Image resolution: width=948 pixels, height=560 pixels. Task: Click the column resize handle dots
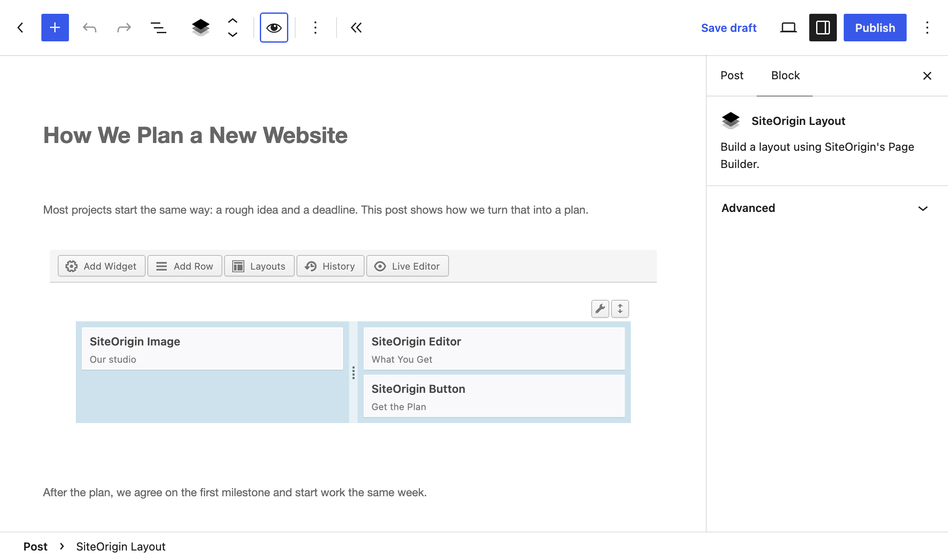point(353,373)
